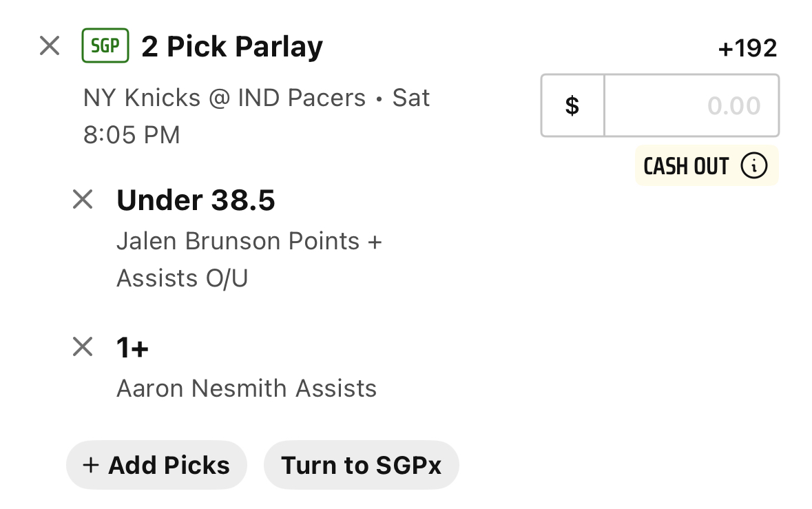Click the Cash Out label
The image size is (812, 509).
tap(686, 166)
